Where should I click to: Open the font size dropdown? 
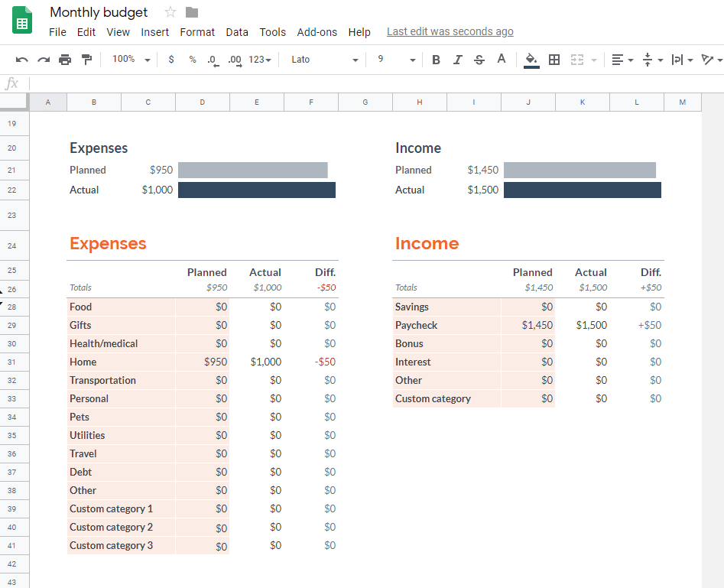pyautogui.click(x=396, y=60)
